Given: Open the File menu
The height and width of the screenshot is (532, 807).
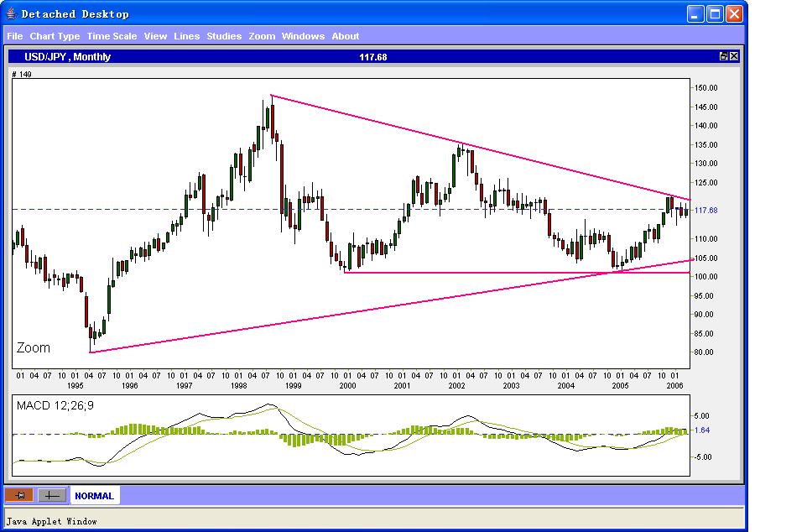Looking at the screenshot, I should point(14,36).
